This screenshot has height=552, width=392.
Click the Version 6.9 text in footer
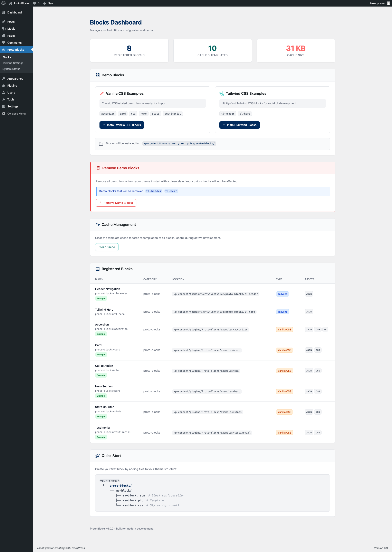[x=381, y=548]
